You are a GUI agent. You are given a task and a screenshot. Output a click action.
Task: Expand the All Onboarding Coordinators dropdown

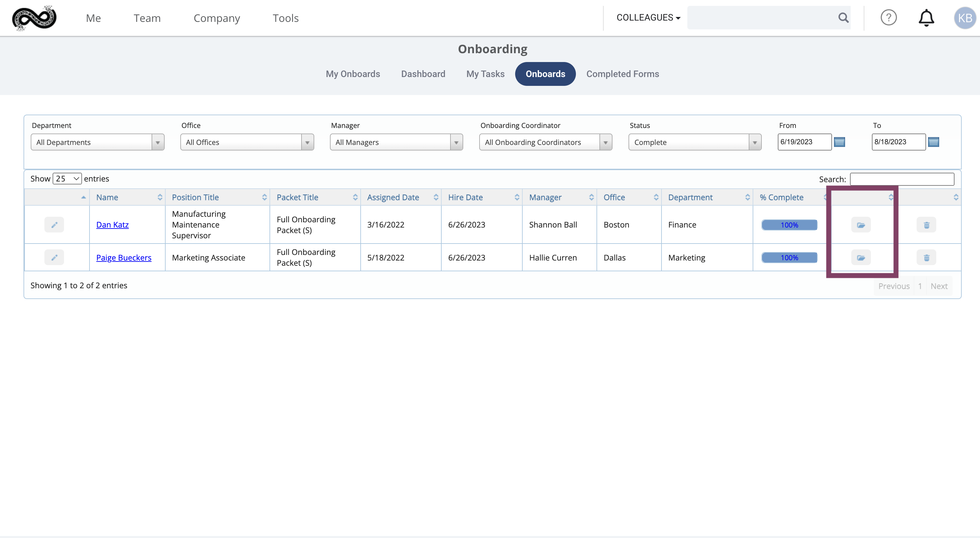click(546, 142)
